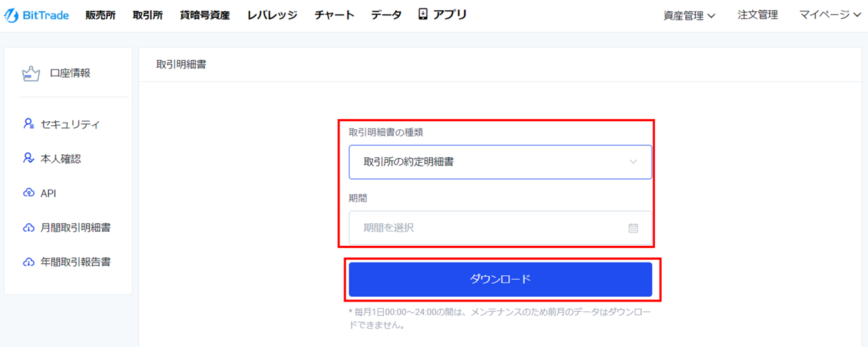868x347 pixels.
Task: Expand the マイページ menu
Action: 830,15
